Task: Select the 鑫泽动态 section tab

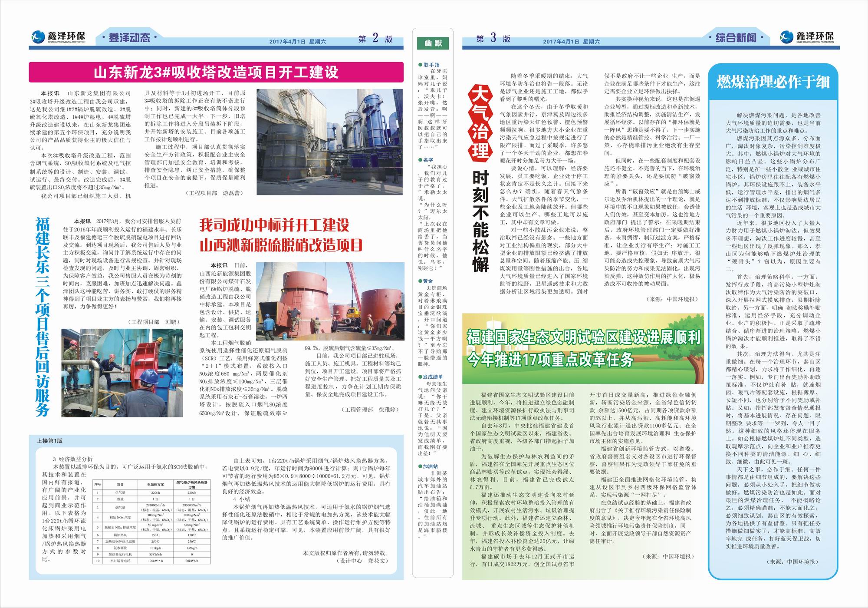Action: tap(129, 38)
